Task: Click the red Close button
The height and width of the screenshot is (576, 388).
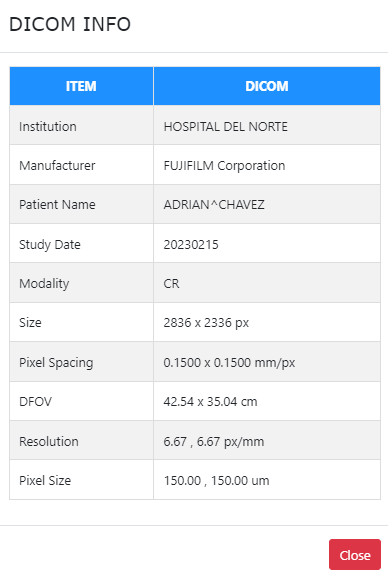Action: point(355,555)
